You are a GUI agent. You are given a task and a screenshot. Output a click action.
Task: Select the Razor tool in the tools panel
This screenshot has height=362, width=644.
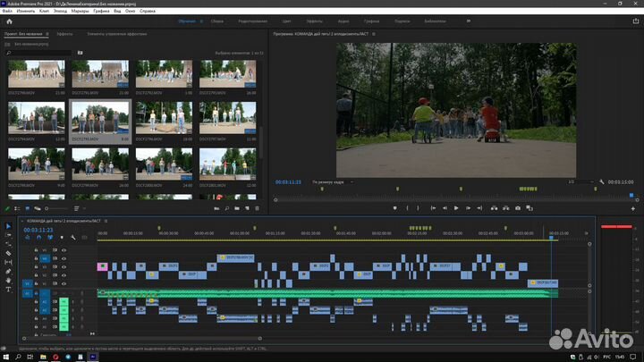pyautogui.click(x=9, y=253)
